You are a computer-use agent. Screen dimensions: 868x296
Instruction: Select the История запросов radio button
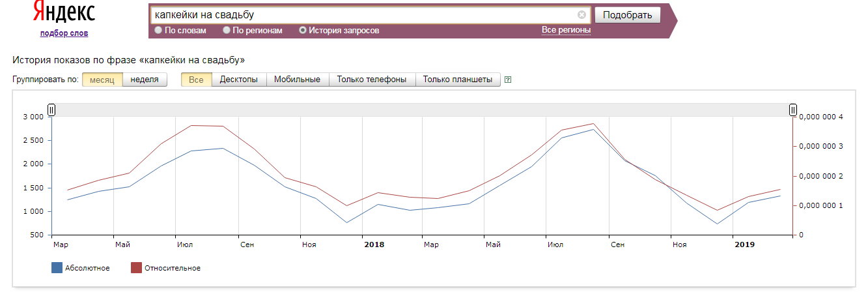coord(303,31)
